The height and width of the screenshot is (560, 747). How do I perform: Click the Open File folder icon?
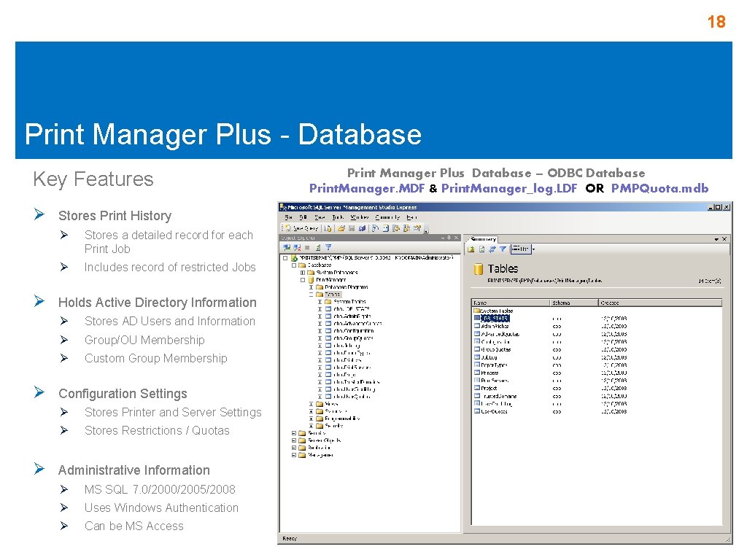(x=341, y=228)
